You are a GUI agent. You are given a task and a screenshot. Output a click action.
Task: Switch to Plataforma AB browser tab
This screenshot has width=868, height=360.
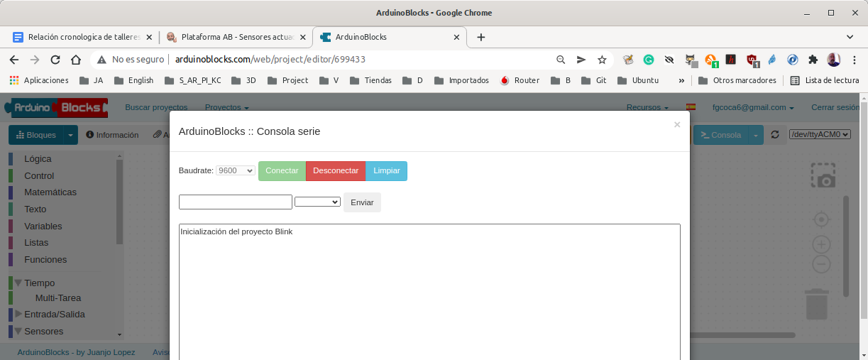pyautogui.click(x=235, y=37)
